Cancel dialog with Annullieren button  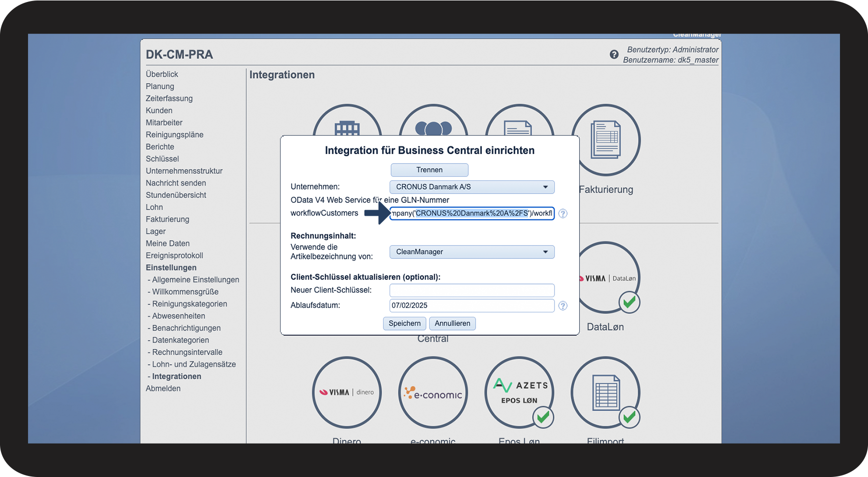coord(452,323)
